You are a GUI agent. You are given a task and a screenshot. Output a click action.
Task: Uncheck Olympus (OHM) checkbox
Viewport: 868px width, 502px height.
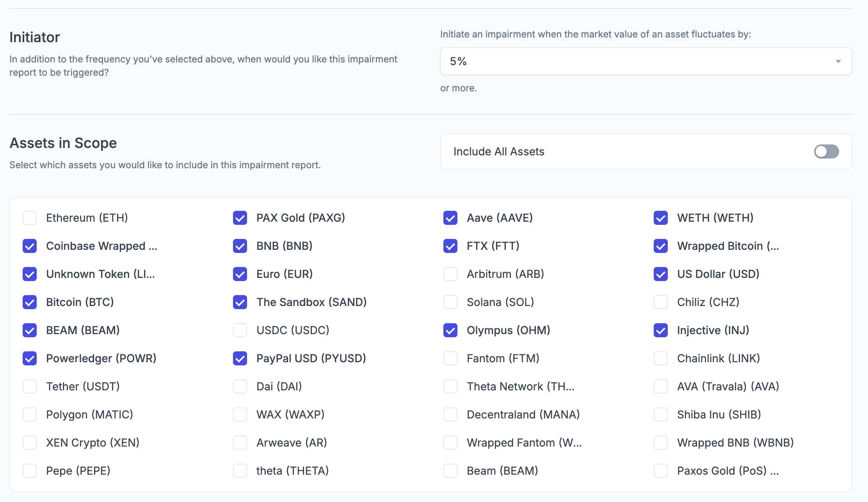(x=450, y=330)
